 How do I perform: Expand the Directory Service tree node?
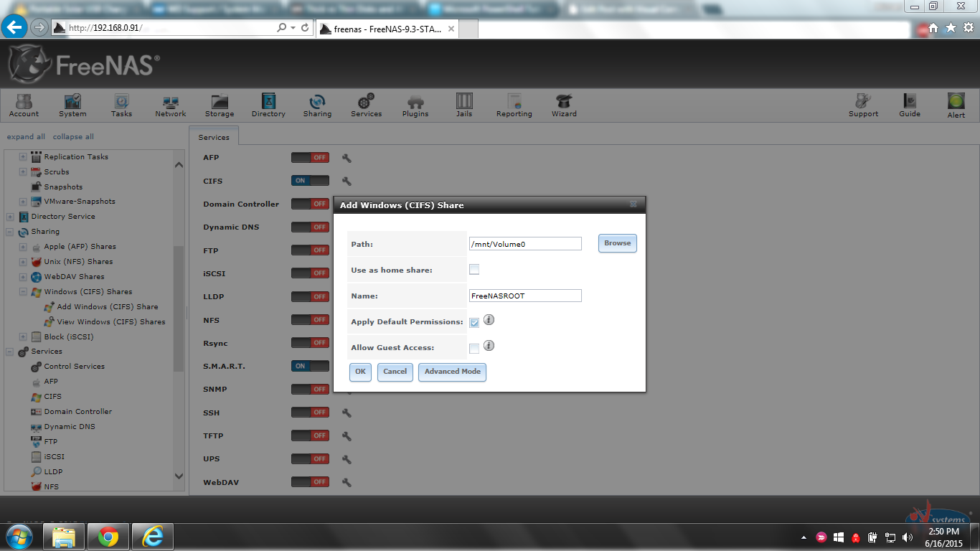[x=10, y=217]
